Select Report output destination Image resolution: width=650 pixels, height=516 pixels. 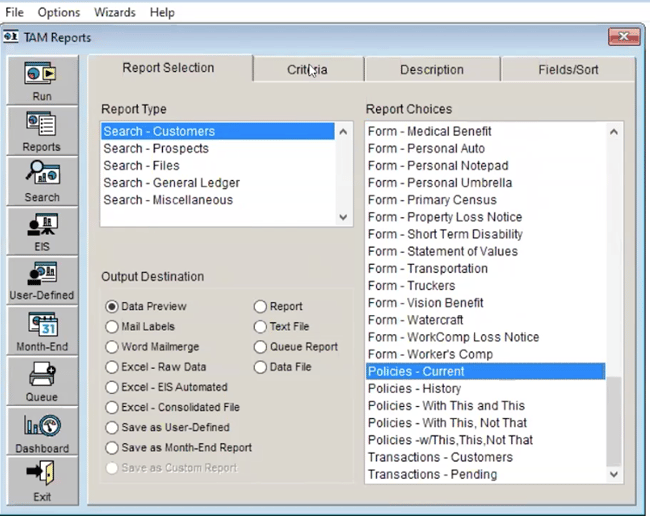[278, 306]
